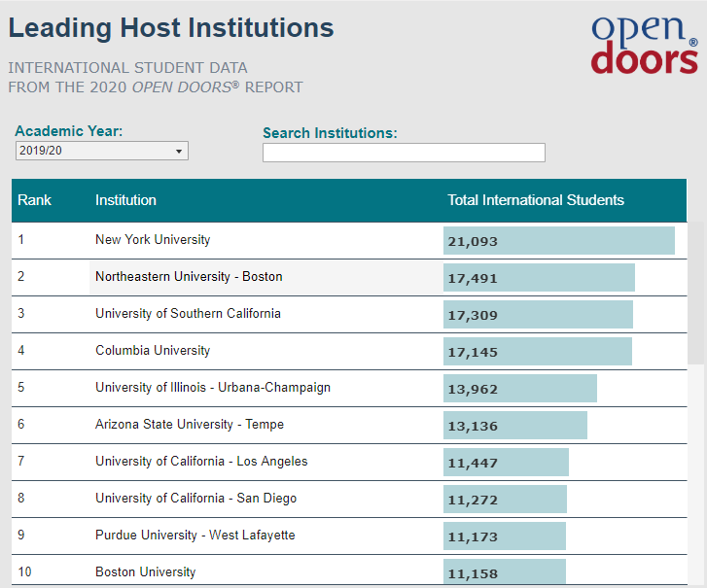This screenshot has width=707, height=588.
Task: Select Northeastern University - Boston entry
Action: pyautogui.click(x=189, y=277)
